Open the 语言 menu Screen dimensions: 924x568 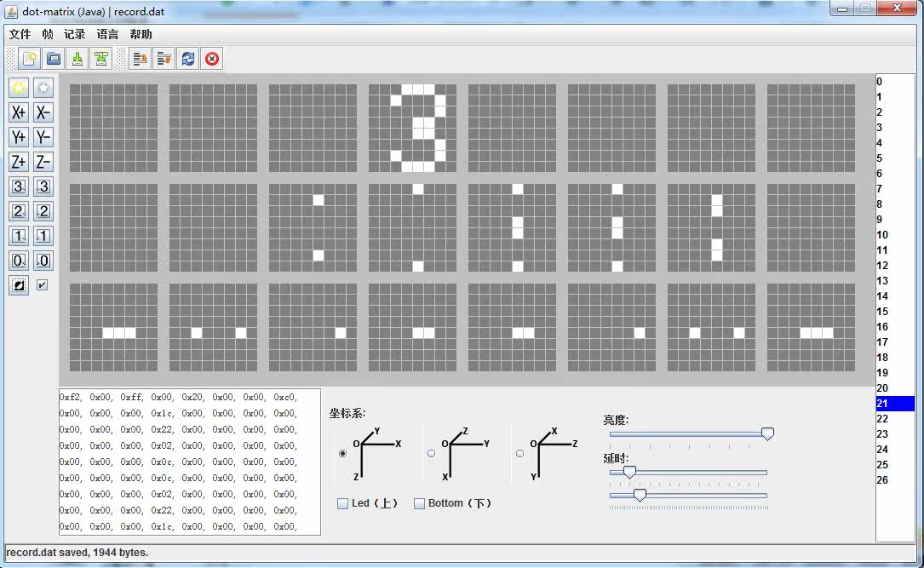click(108, 34)
